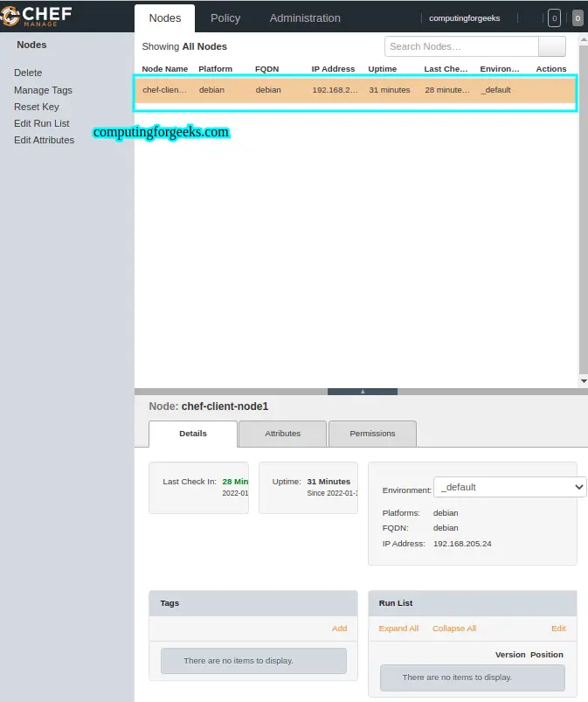Click Edit in the Run List panel
The width and height of the screenshot is (588, 702).
(558, 629)
